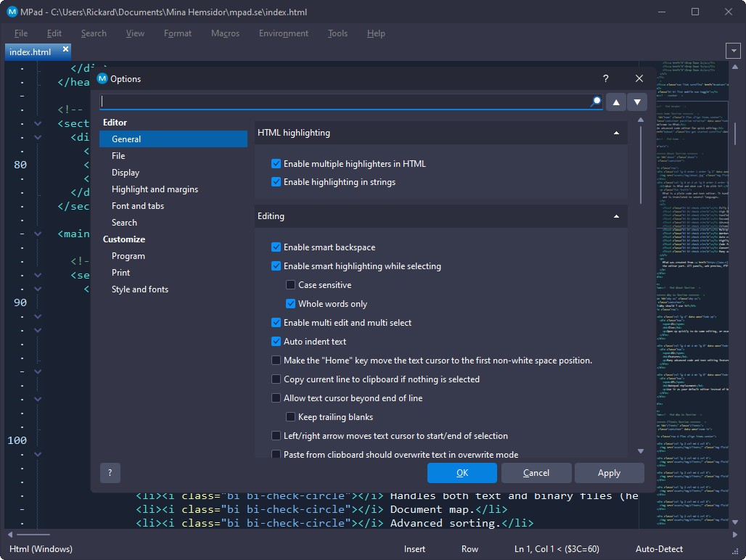Click the Options title bar help icon

[606, 79]
